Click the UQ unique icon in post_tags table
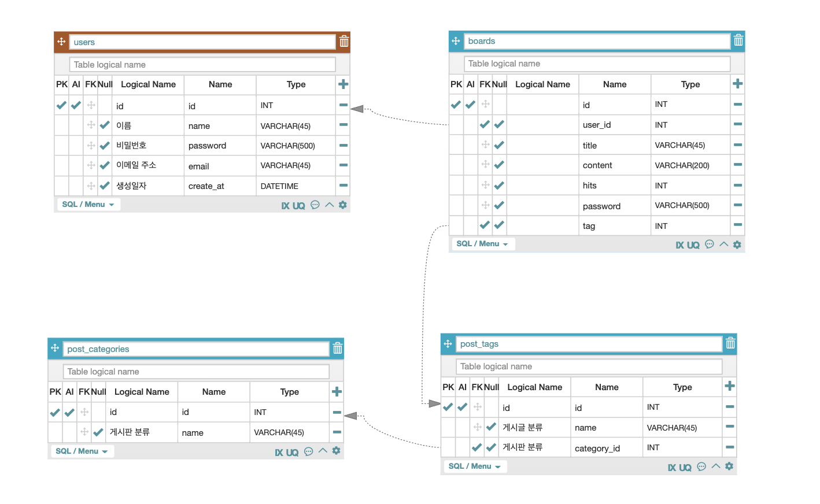This screenshot has width=820, height=504. pos(685,468)
